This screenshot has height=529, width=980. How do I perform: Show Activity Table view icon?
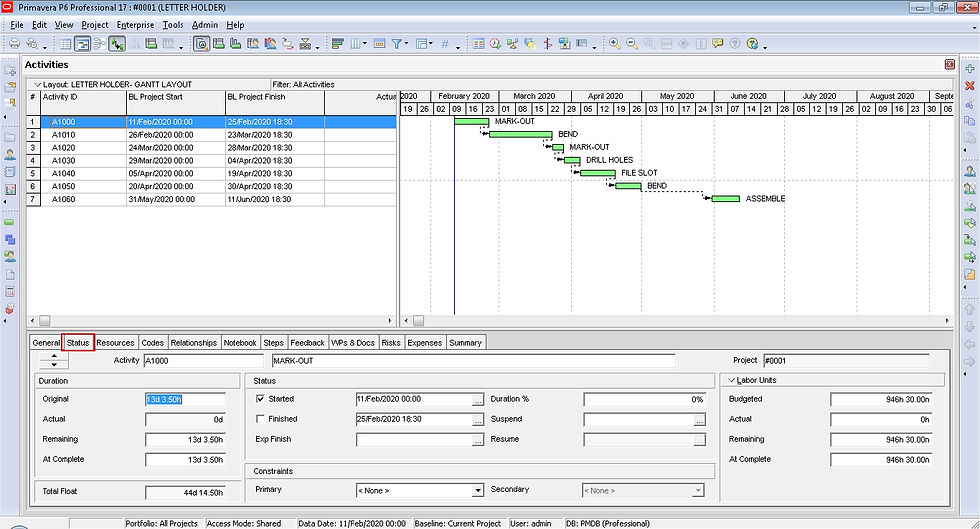(x=65, y=44)
